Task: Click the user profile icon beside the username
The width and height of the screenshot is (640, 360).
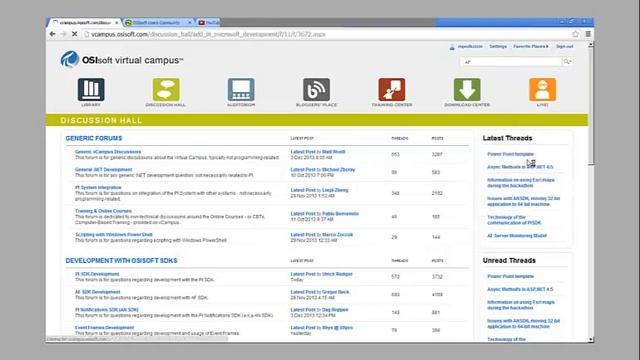Action: [452, 47]
